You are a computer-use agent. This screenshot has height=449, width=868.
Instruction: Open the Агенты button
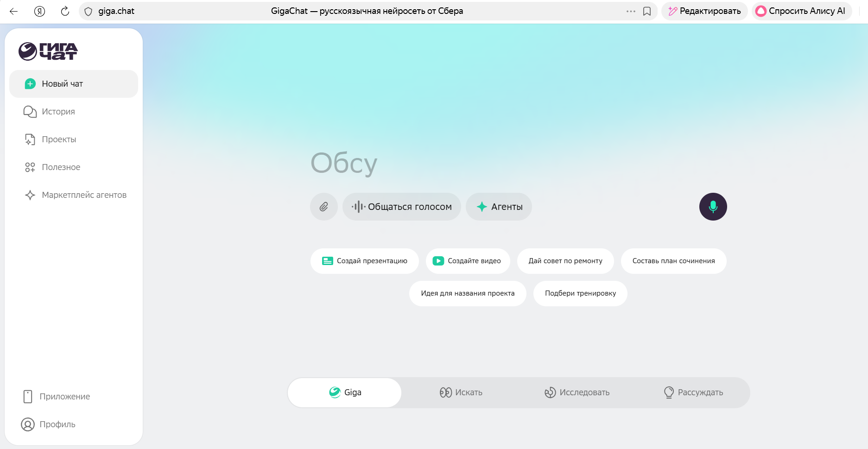(x=499, y=207)
